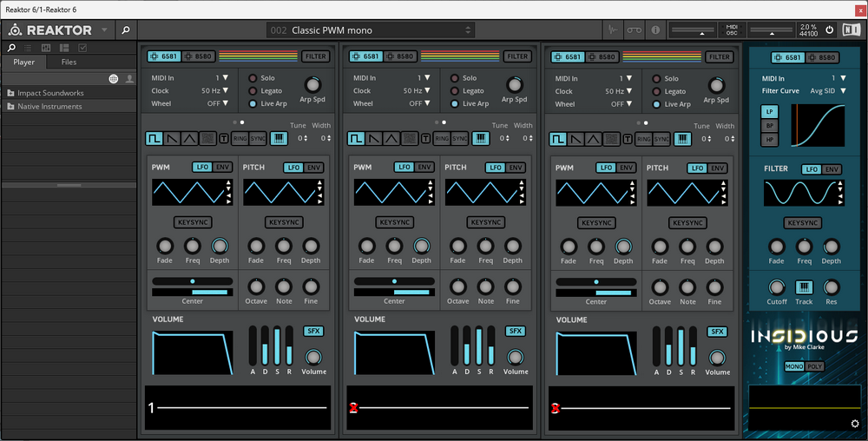
Task: Select the 6581 chip in oscillator 2
Action: tap(365, 56)
